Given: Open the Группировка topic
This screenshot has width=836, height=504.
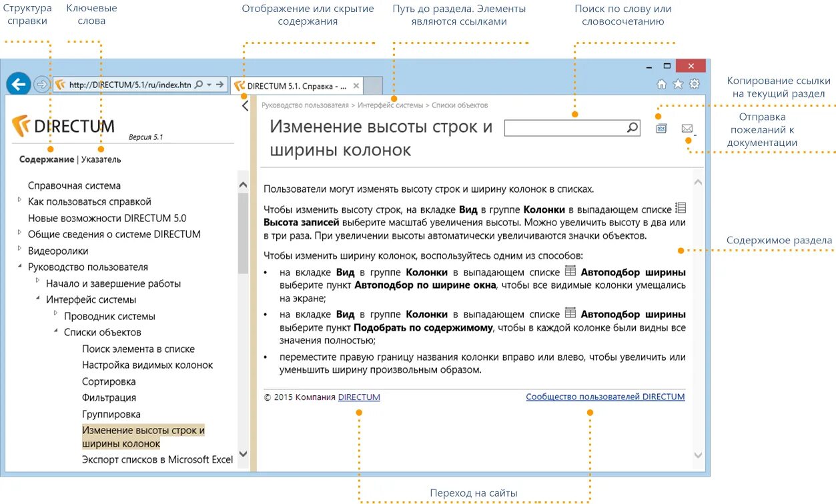Looking at the screenshot, I should pos(111,414).
